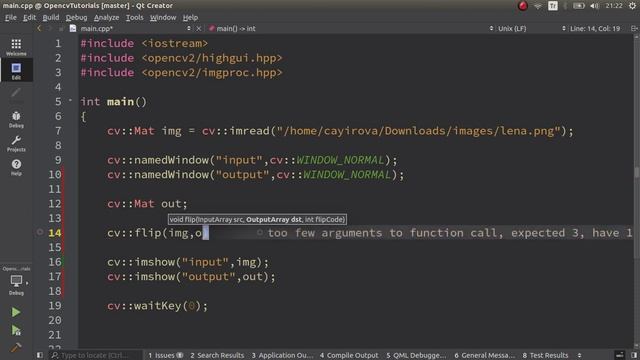The image size is (640, 360).
Task: Open the keyboard layout indicator
Action: pyautogui.click(x=553, y=6)
